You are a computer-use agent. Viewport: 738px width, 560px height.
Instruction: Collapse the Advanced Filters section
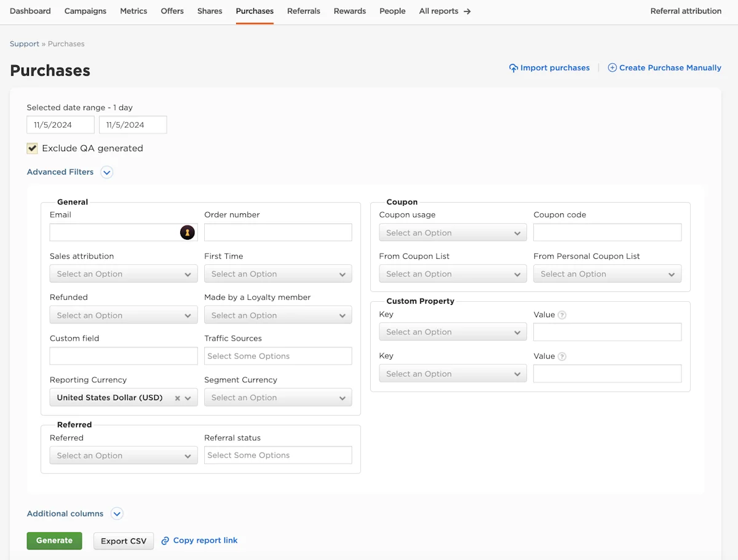107,173
